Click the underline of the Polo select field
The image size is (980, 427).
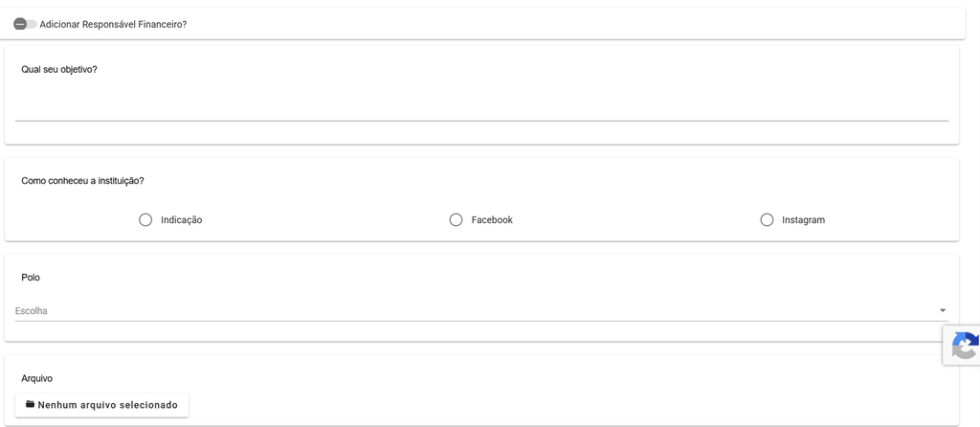481,322
